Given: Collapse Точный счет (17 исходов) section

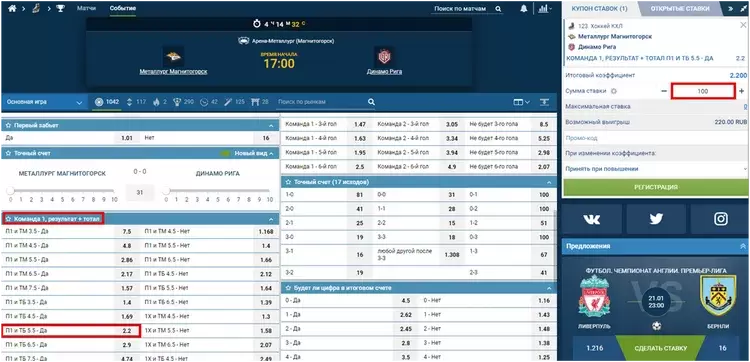Looking at the screenshot, I should (549, 182).
